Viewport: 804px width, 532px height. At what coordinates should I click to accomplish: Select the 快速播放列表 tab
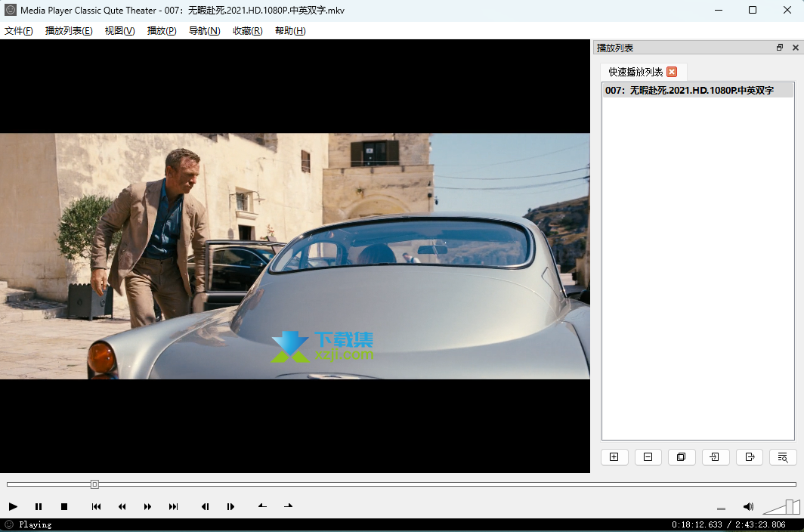635,72
